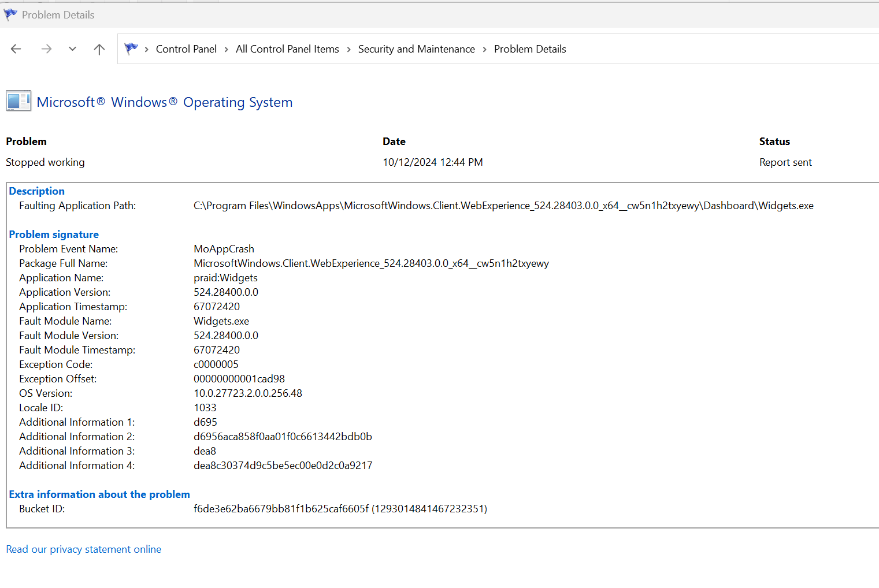Expand chevron after Control Panel breadcrumb
Image resolution: width=879 pixels, height=588 pixels.
coord(226,50)
